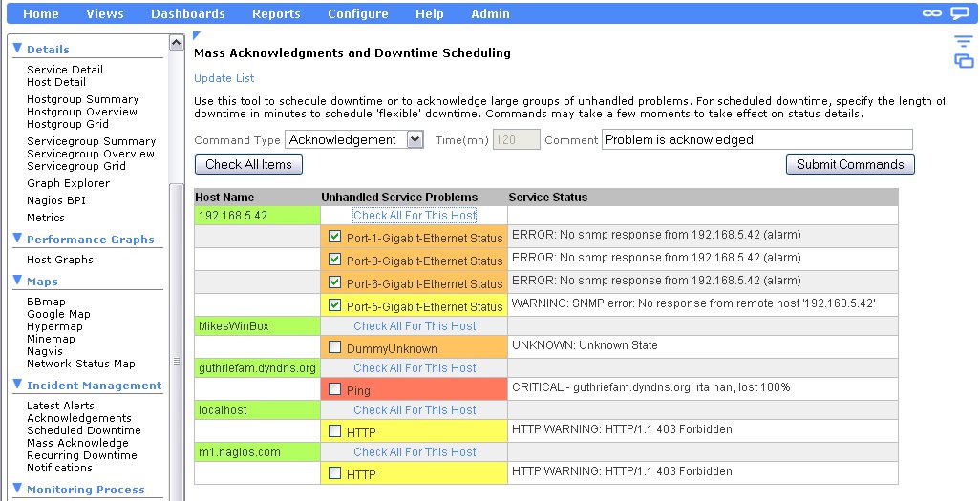This screenshot has height=501, width=980.
Task: Click the overlapping windows popout icon
Action: coord(964,60)
